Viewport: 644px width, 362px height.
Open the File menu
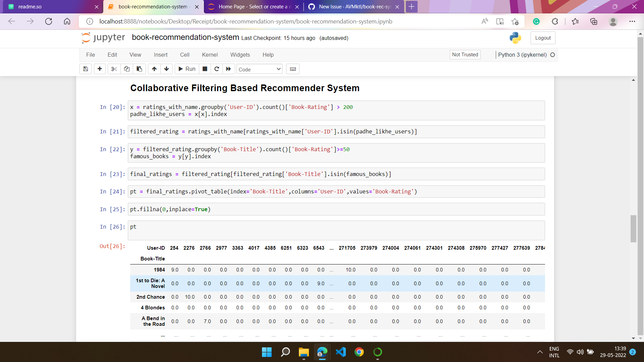(x=91, y=55)
